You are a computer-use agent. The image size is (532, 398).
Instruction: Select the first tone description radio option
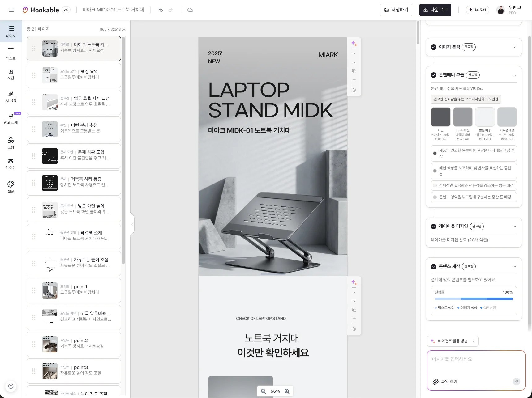coord(435,153)
